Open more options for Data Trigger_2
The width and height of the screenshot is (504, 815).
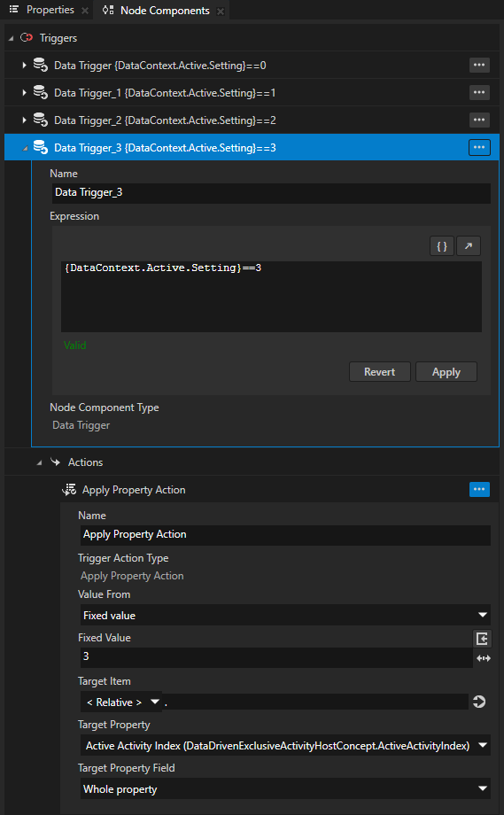(x=479, y=120)
